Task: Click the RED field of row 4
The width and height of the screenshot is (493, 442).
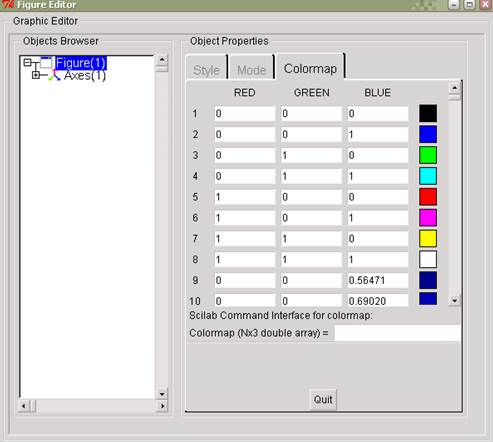Action: coord(245,176)
